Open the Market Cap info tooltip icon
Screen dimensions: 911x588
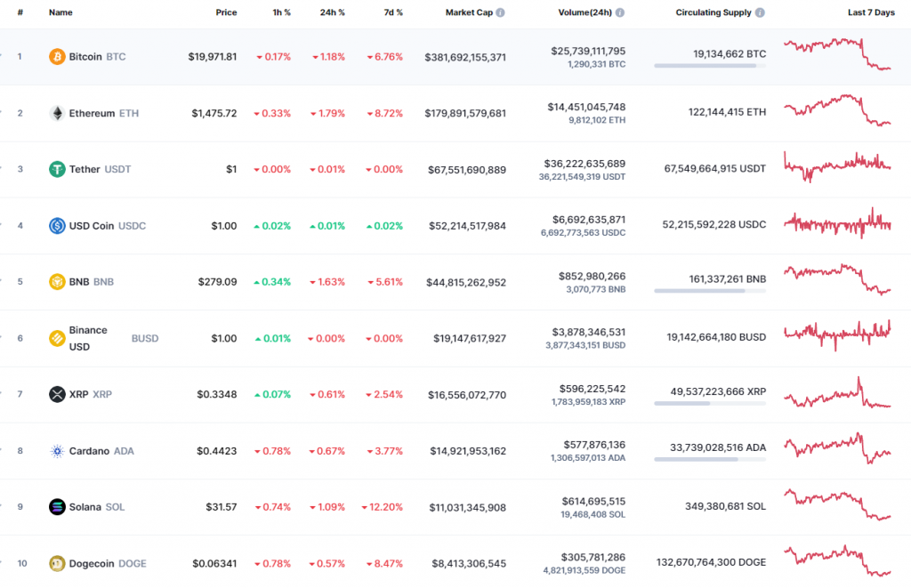click(501, 13)
